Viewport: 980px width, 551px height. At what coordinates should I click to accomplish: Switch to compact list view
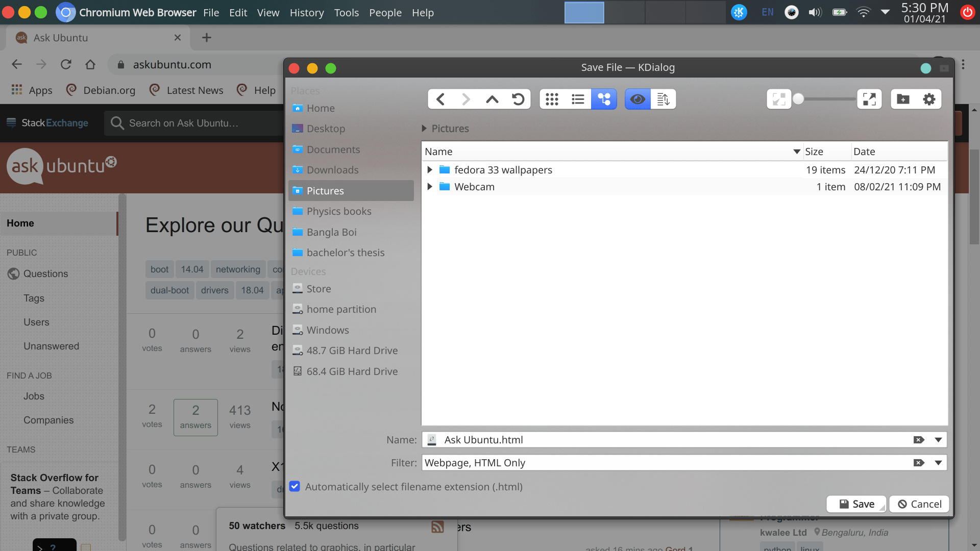(x=578, y=99)
